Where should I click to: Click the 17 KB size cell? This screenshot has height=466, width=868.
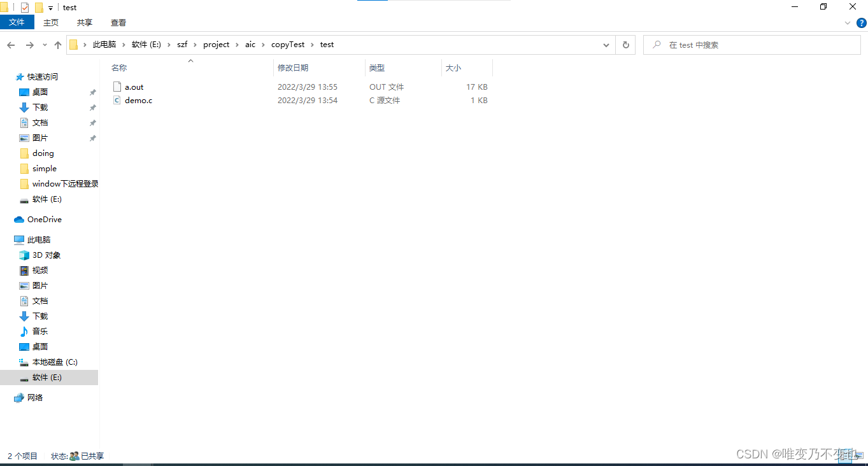pos(477,87)
